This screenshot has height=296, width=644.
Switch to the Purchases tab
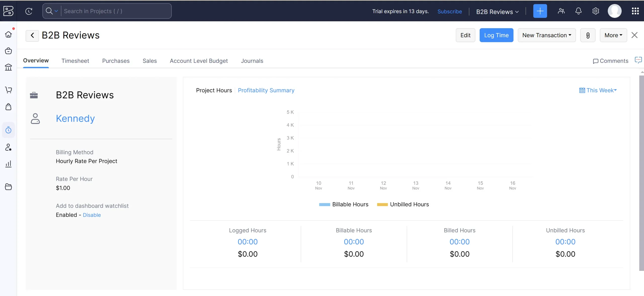coord(116,61)
